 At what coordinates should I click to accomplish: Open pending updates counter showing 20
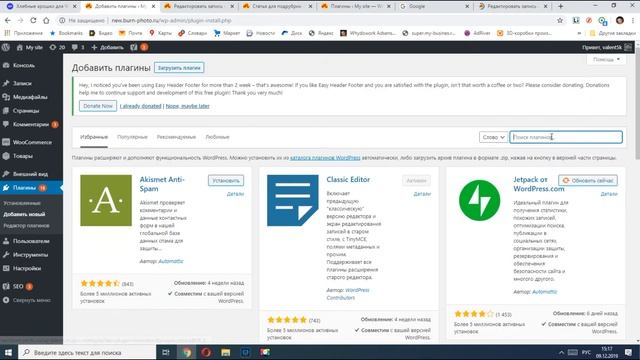[57, 47]
